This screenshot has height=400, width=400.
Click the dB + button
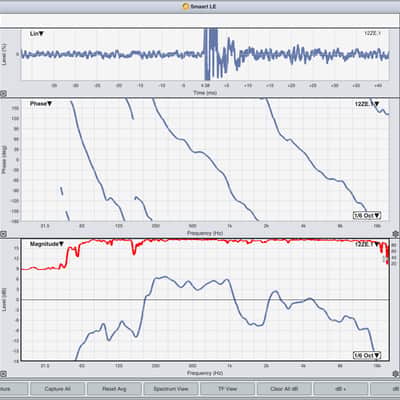pos(341,389)
